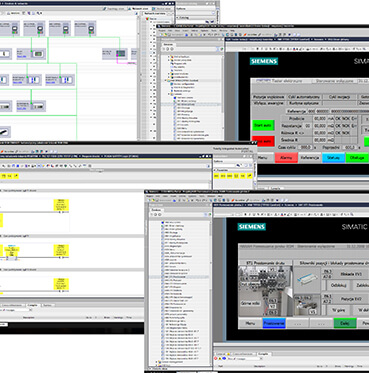
Task: Open the machine photo thumbnail in lower HMI
Action: pos(265,291)
